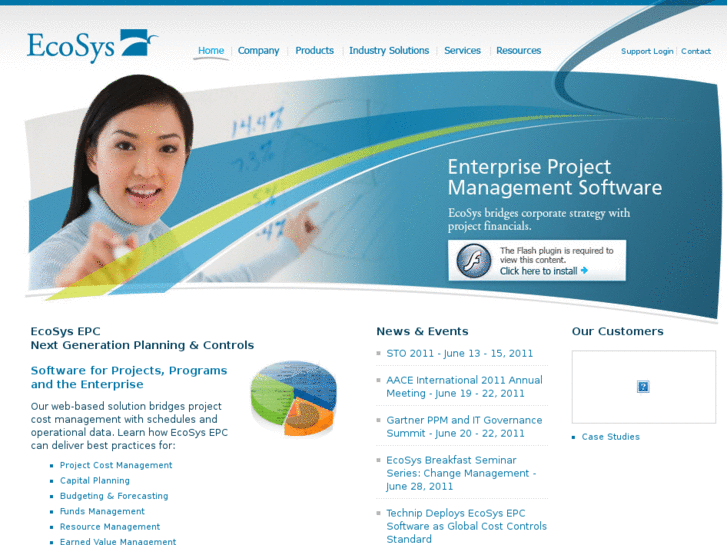Open Gartner PPM and IT Governance Summit link
727x545 pixels.
click(464, 427)
